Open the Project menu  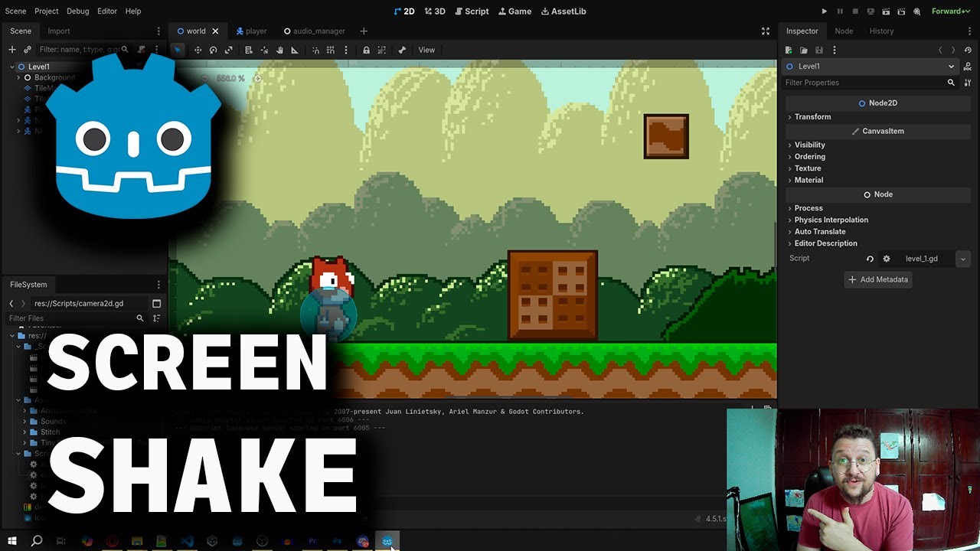(x=46, y=11)
